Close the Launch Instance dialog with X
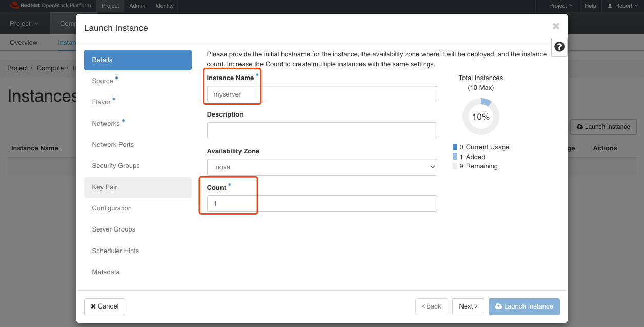644x327 pixels. point(556,26)
